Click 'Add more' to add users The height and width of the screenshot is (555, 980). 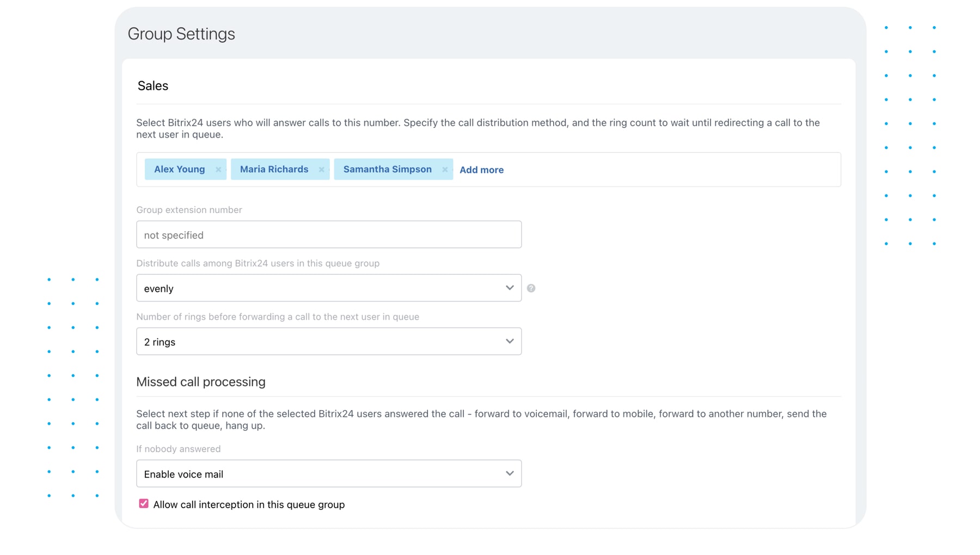(481, 170)
